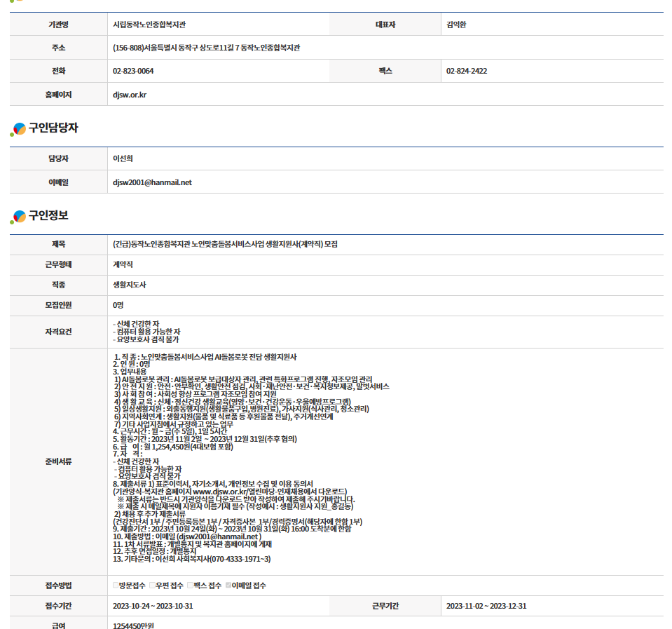Select the 접수기간 date range value

(153, 607)
